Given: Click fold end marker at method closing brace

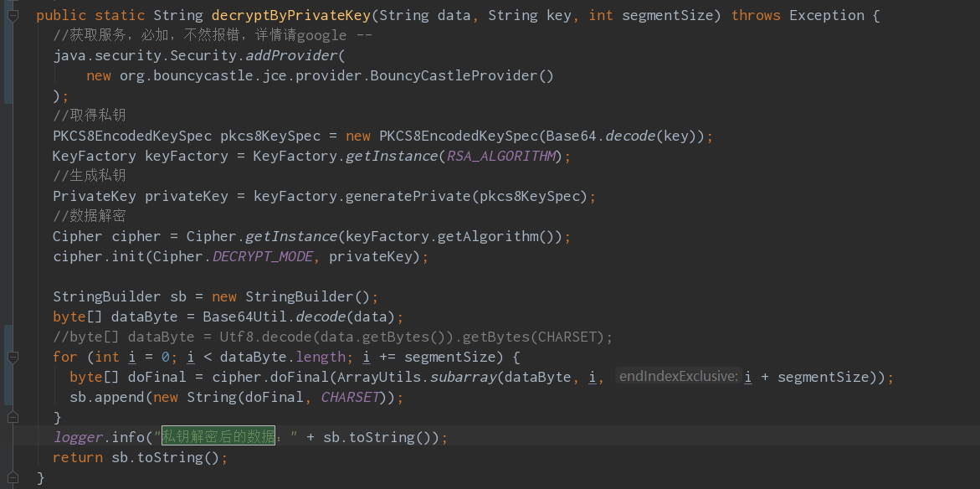Looking at the screenshot, I should [x=13, y=478].
